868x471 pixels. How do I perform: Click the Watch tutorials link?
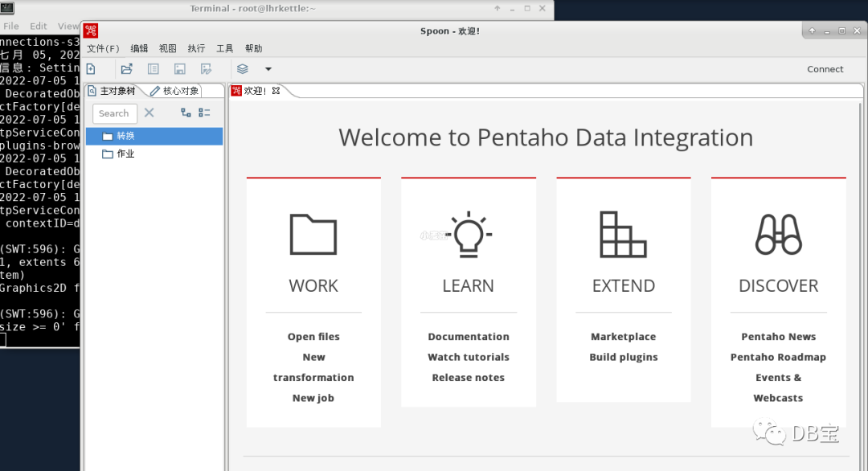[x=469, y=357]
